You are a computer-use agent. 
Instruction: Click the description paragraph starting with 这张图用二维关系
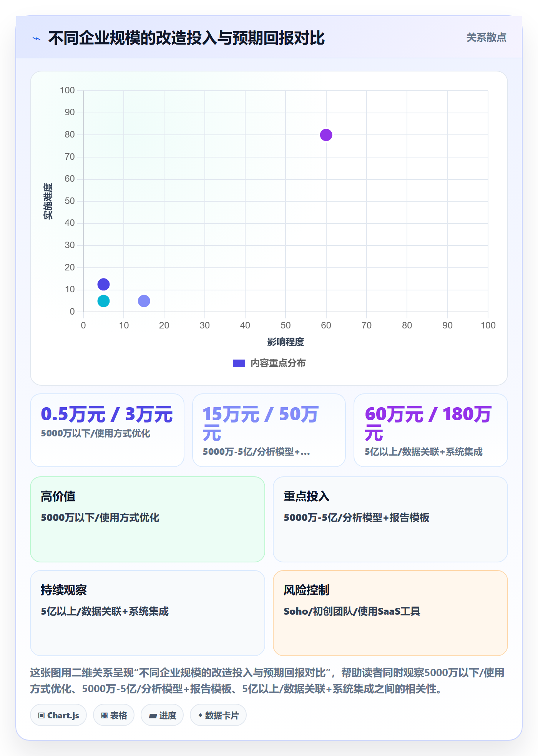pyautogui.click(x=267, y=680)
